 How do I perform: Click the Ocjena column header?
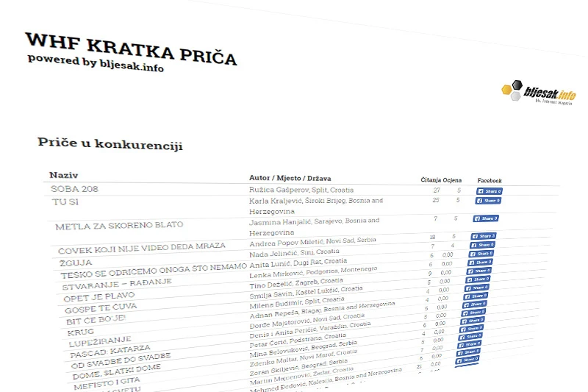(452, 180)
